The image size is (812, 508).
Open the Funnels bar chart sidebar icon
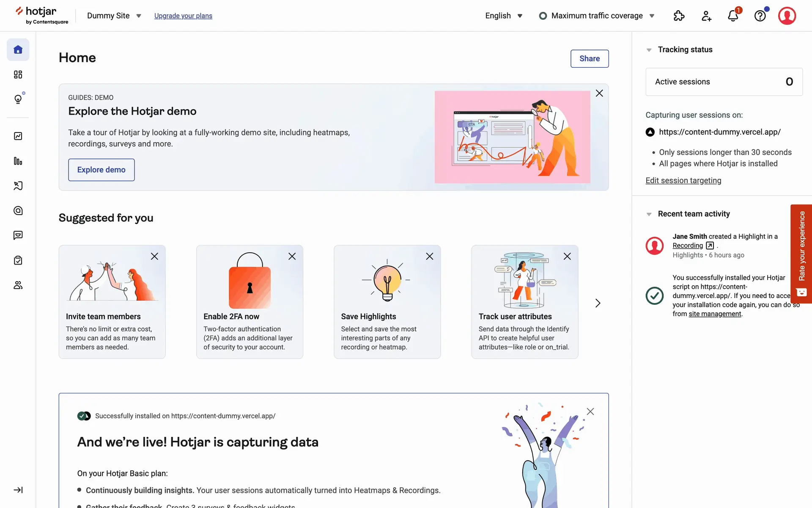[18, 161]
